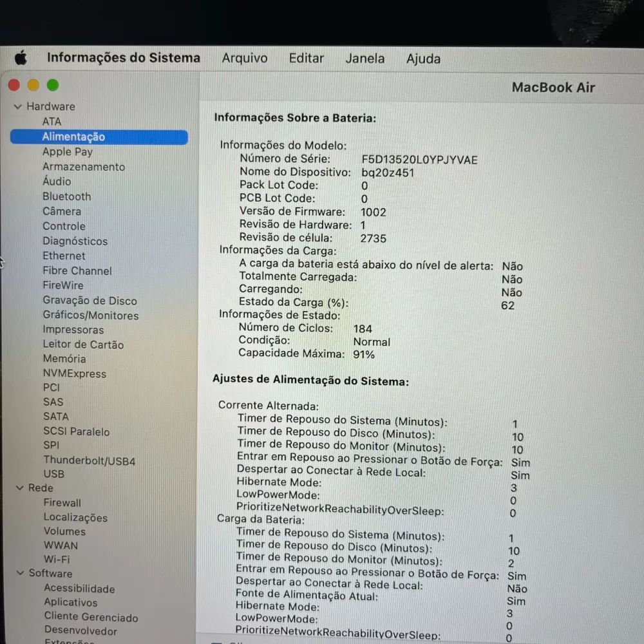Open the Arquivo menu
Screen dimensions: 644x644
point(245,59)
